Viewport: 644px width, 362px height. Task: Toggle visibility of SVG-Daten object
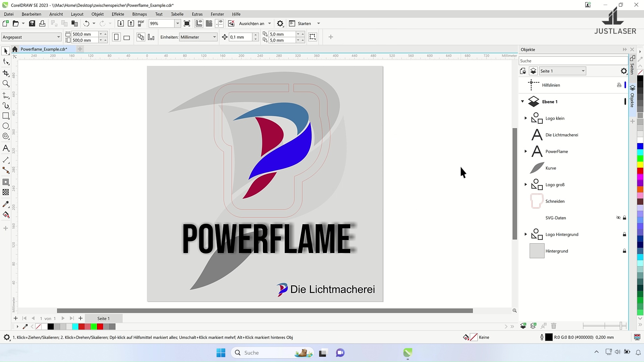618,218
